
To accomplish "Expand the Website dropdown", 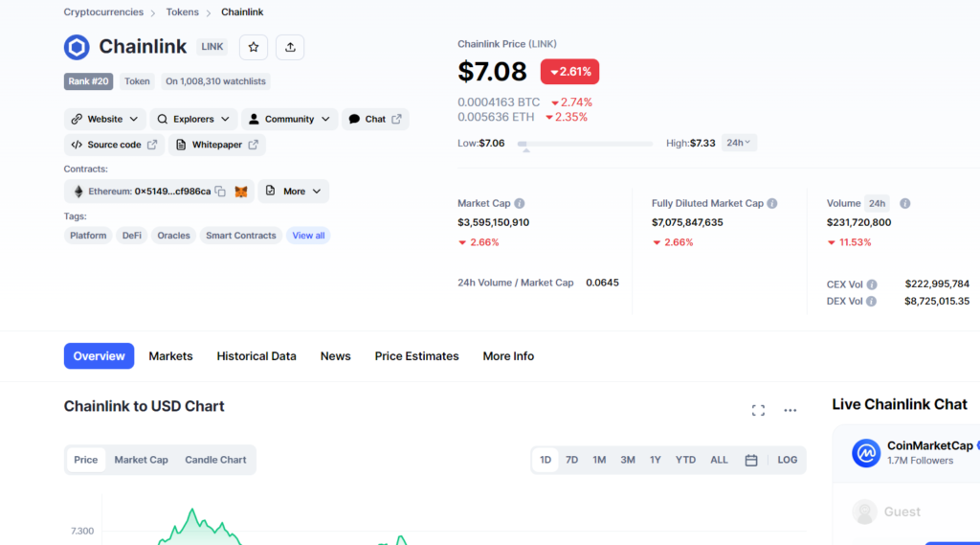I will [x=105, y=119].
